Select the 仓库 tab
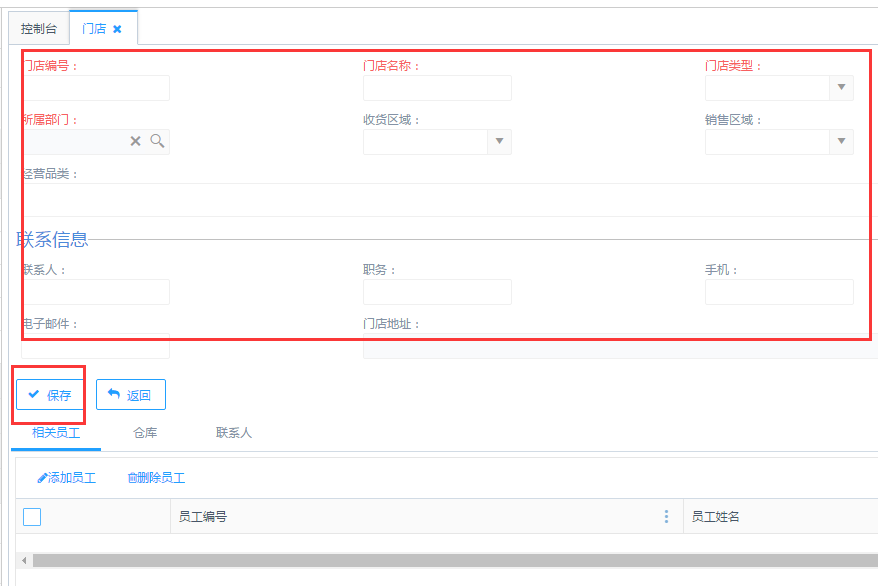The height and width of the screenshot is (586, 878). click(145, 433)
